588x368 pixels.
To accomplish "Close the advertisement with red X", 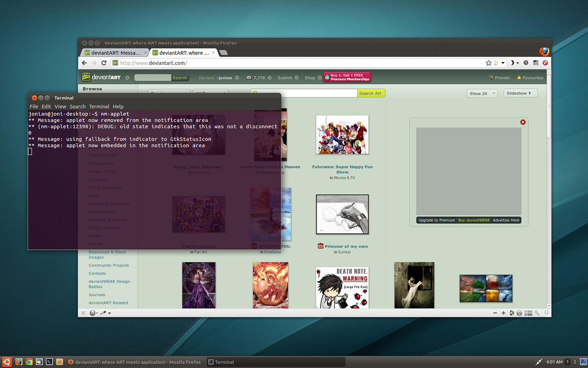I will coord(523,122).
